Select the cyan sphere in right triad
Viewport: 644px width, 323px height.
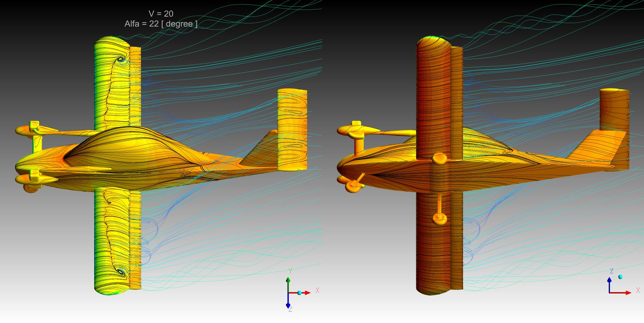[x=620, y=277]
